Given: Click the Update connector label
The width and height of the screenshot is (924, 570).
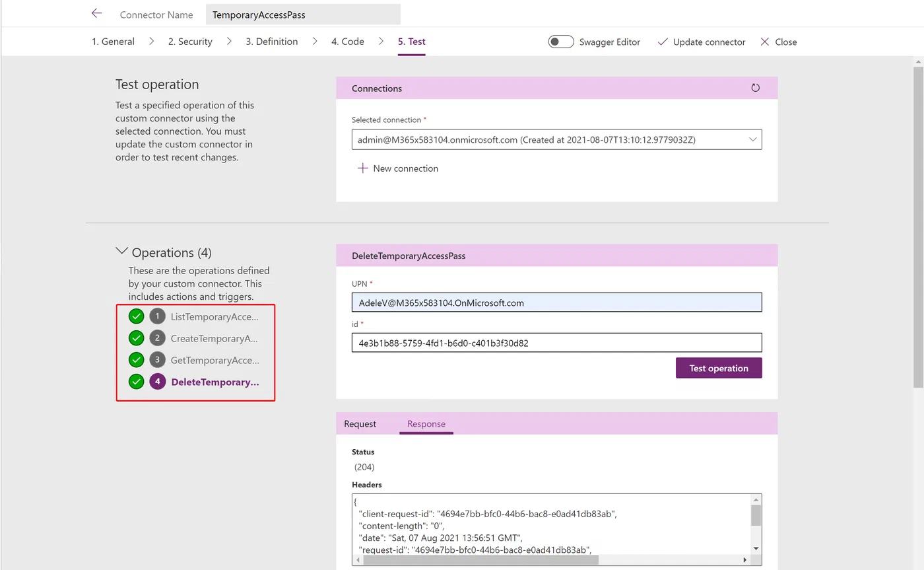Looking at the screenshot, I should point(709,42).
